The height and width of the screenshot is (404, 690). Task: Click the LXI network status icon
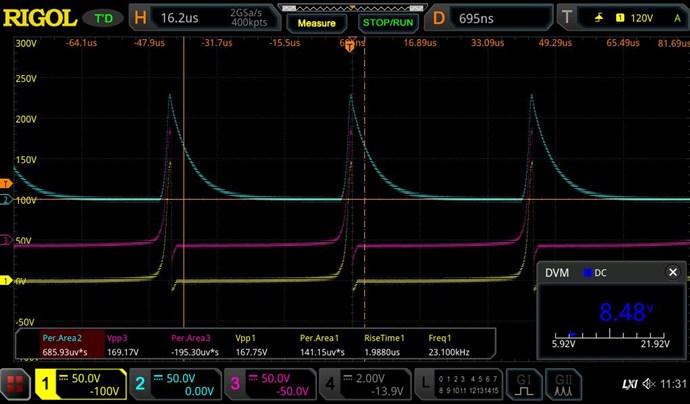click(x=630, y=384)
